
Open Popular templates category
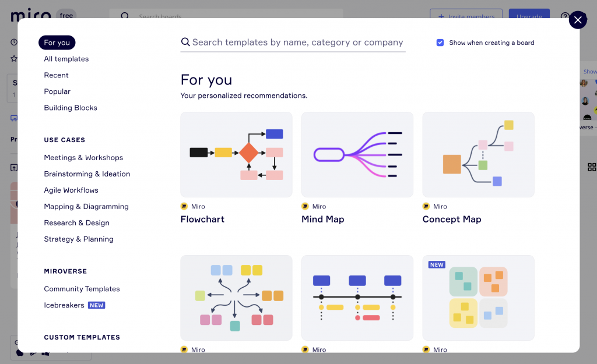click(x=57, y=91)
